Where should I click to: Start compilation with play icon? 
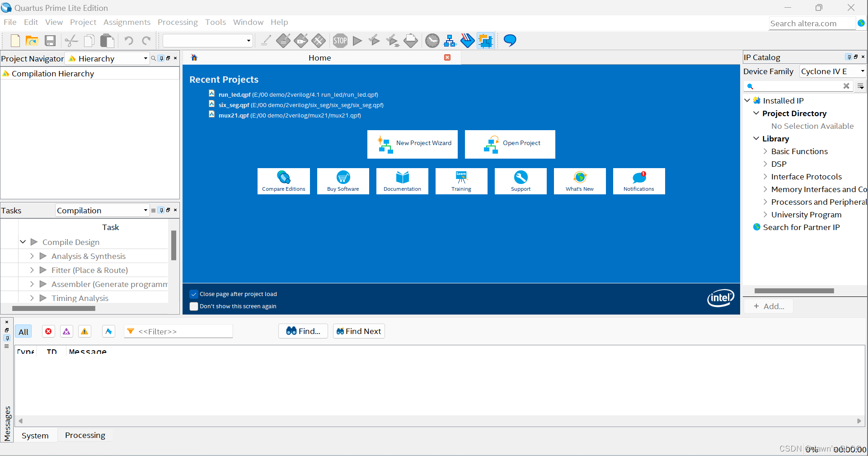pyautogui.click(x=357, y=41)
